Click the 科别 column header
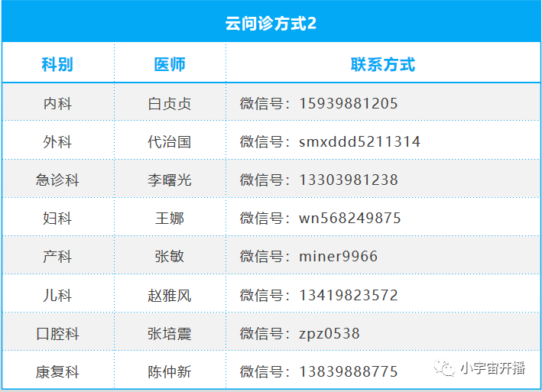542x392 pixels. (x=57, y=64)
